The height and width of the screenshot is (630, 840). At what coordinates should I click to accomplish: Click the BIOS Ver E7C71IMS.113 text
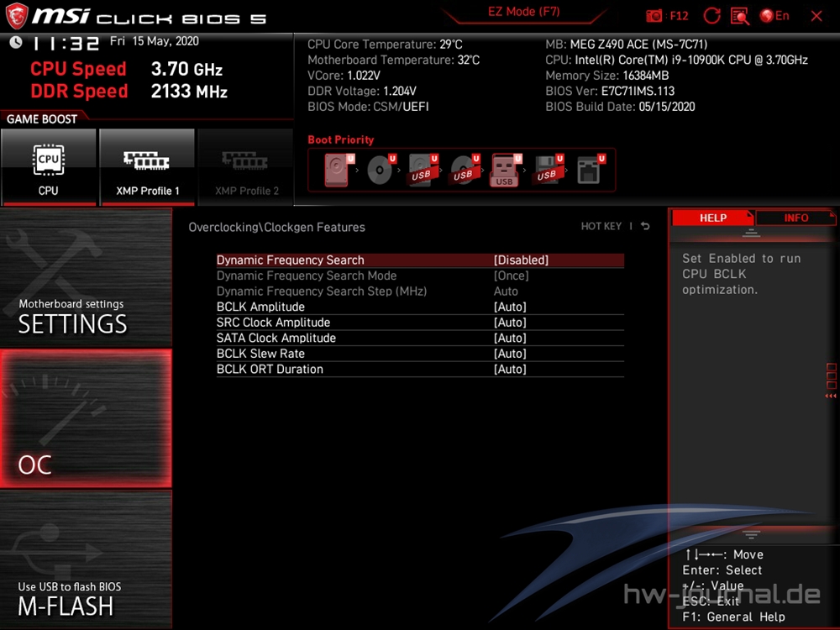610,91
